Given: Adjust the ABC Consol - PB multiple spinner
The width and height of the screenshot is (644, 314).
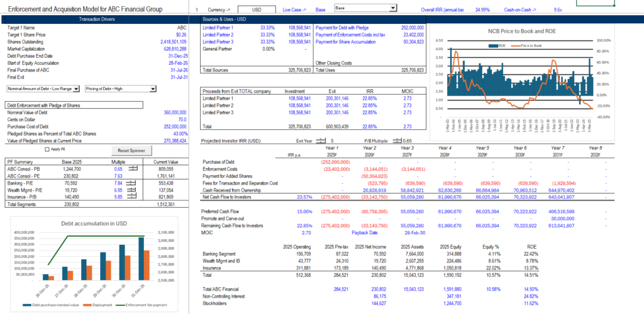Looking at the screenshot, I should [x=133, y=168].
